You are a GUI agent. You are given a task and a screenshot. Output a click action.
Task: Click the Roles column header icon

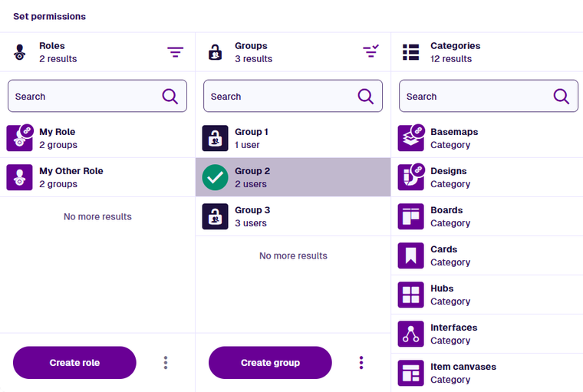(20, 52)
